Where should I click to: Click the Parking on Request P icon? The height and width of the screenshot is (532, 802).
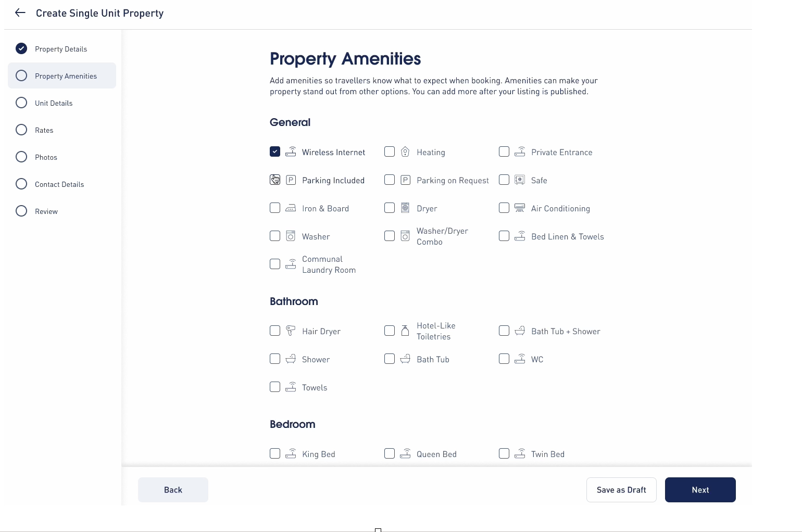[405, 180]
